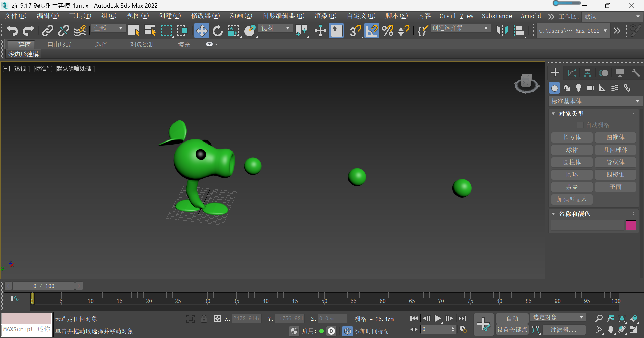Click the Play Animation button

(x=438, y=318)
